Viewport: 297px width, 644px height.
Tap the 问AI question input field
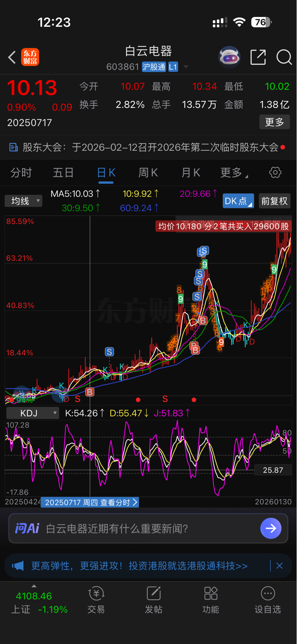tap(148, 528)
